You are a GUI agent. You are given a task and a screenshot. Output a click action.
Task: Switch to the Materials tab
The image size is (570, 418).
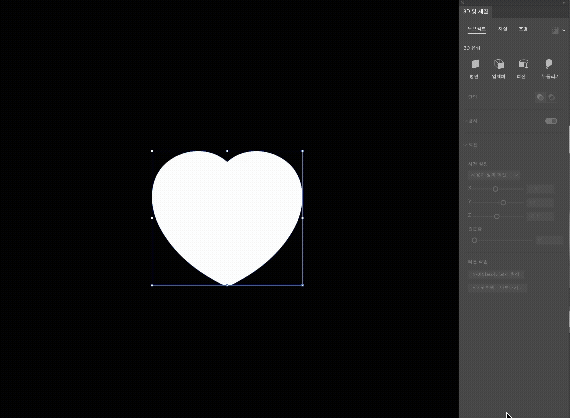point(502,29)
